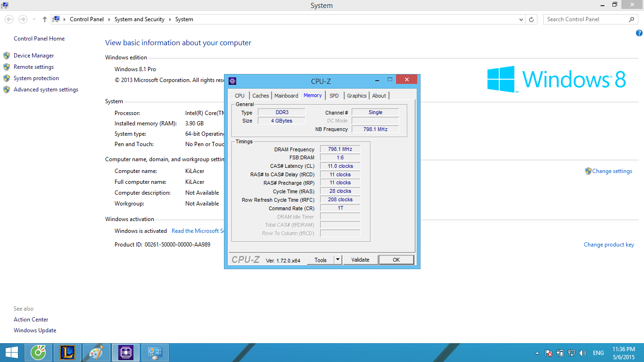This screenshot has width=644, height=362.
Task: Click Change settings for computer name
Action: click(612, 171)
